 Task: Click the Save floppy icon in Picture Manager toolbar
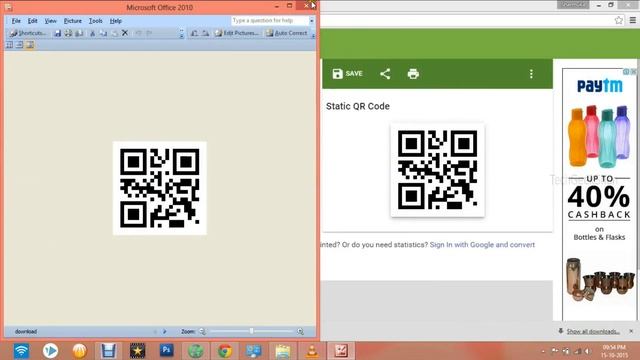point(58,33)
